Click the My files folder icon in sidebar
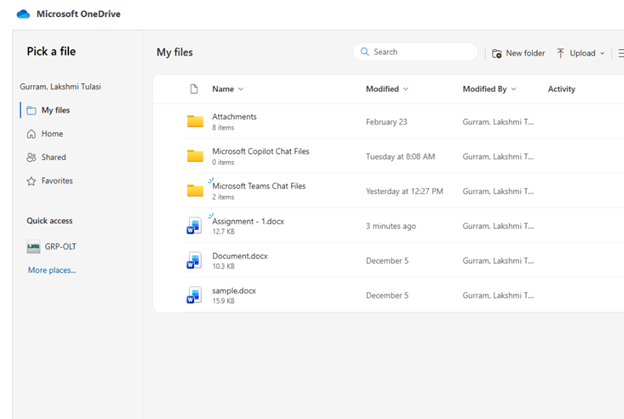624x419 pixels. pyautogui.click(x=31, y=110)
